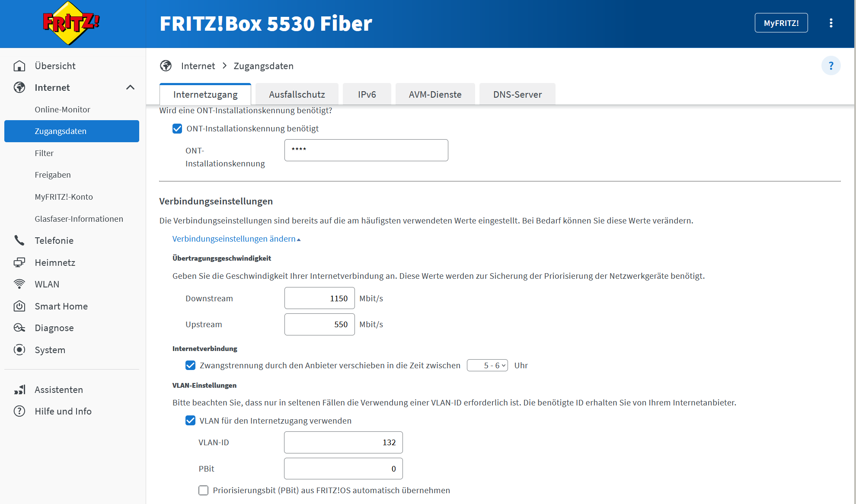Click the help question mark icon

830,66
